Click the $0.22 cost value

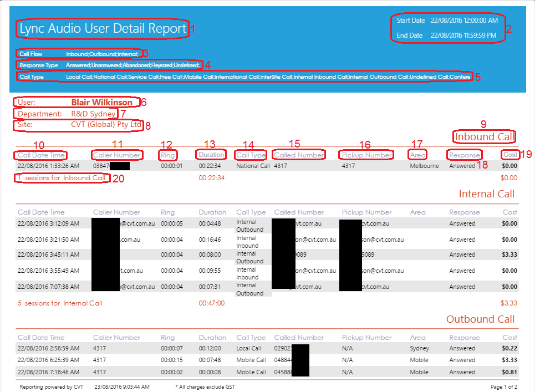[509, 348]
